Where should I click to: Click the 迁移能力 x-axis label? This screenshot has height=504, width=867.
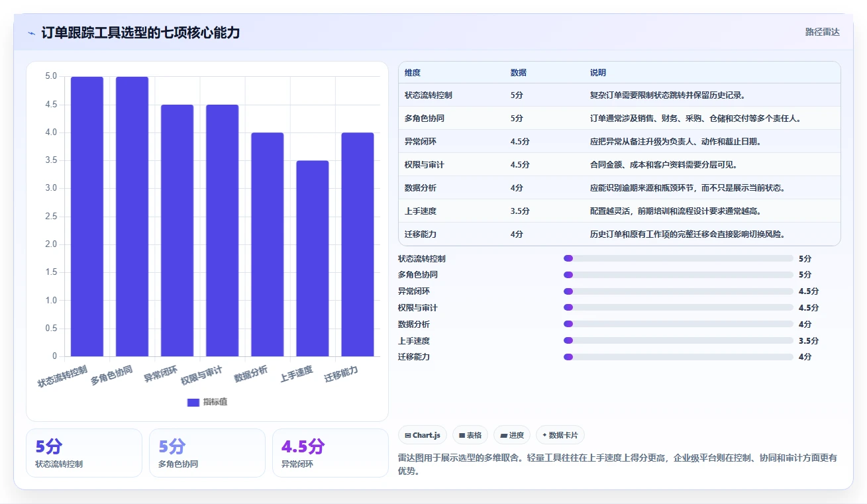point(341,374)
